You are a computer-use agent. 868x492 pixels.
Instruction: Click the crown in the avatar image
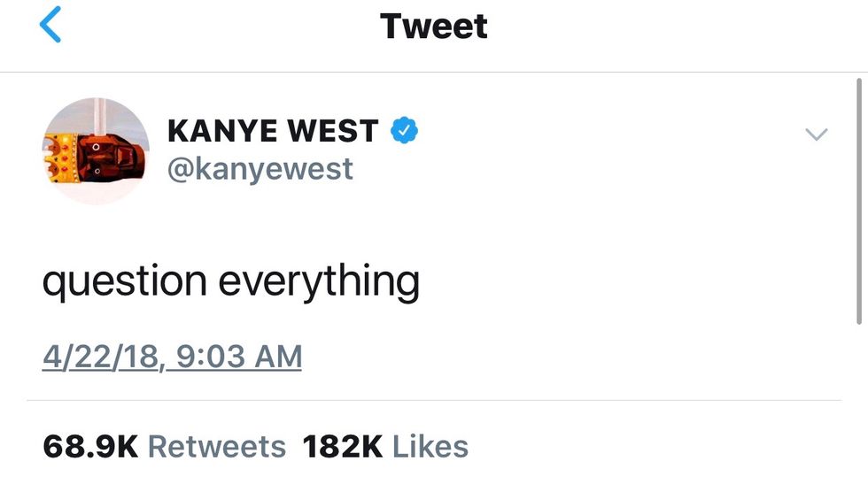60,158
